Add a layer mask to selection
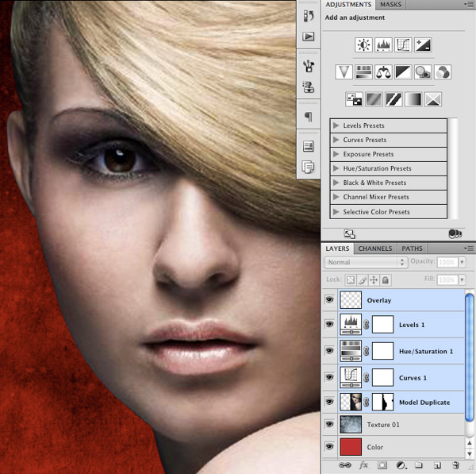Screen dimensions: 476x474 click(x=382, y=464)
